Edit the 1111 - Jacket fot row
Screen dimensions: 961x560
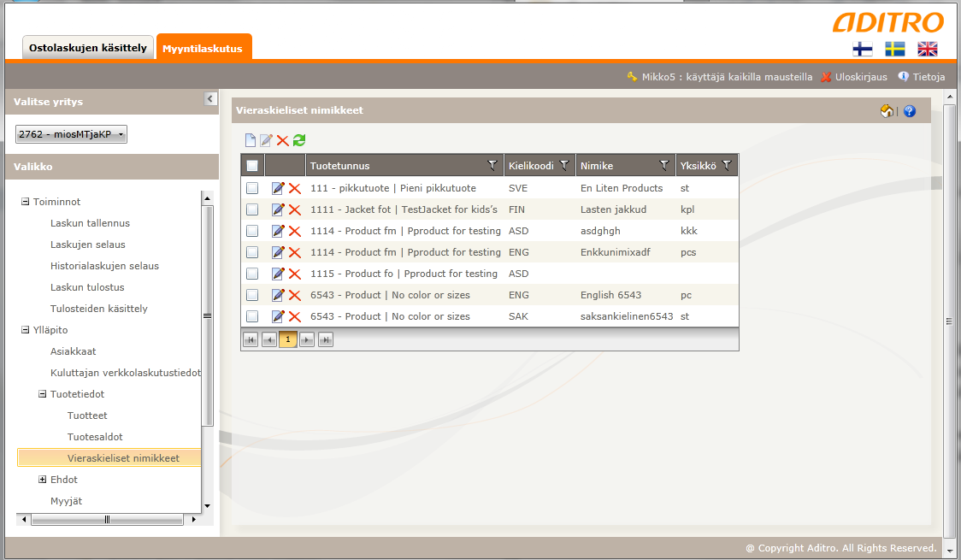[278, 209]
